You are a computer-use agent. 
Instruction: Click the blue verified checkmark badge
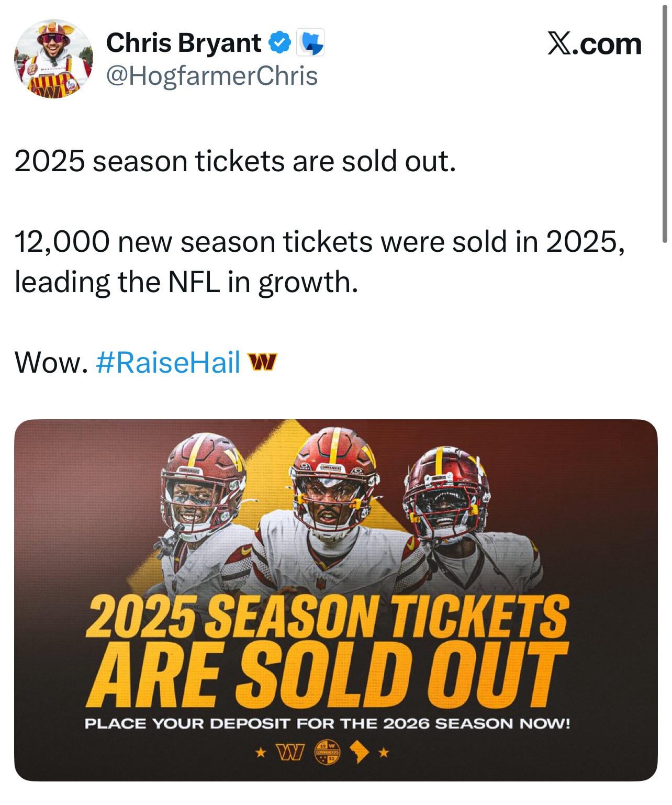click(x=280, y=43)
